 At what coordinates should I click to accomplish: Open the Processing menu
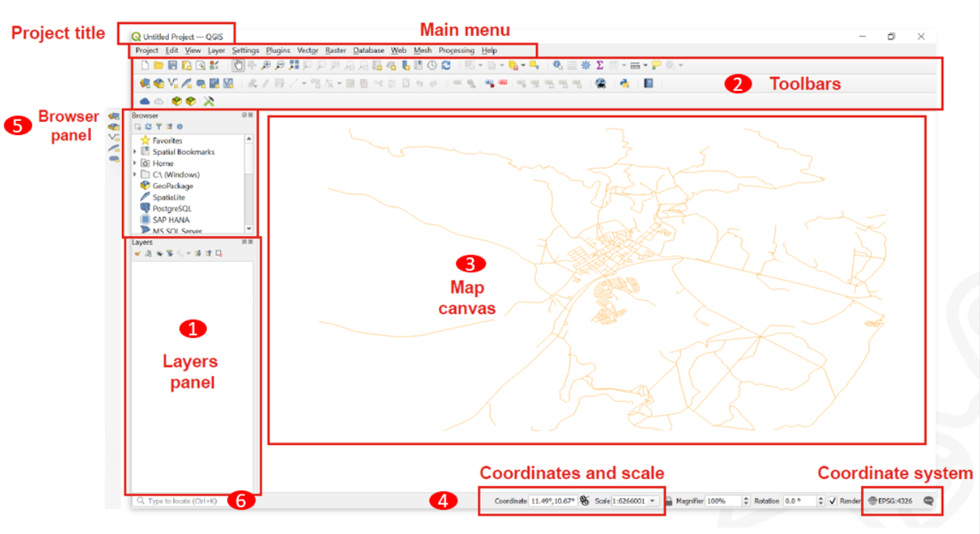pos(456,51)
